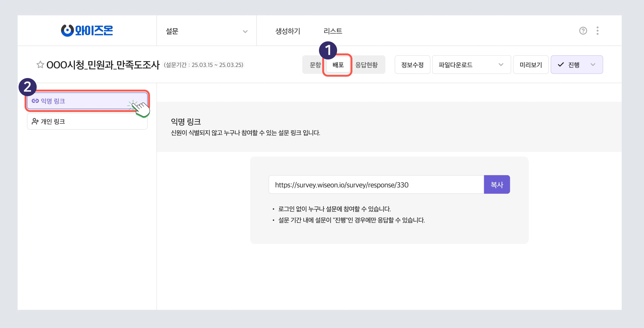The width and height of the screenshot is (644, 328).
Task: Click the checkmark icon inside 진행 button
Action: pyautogui.click(x=561, y=65)
